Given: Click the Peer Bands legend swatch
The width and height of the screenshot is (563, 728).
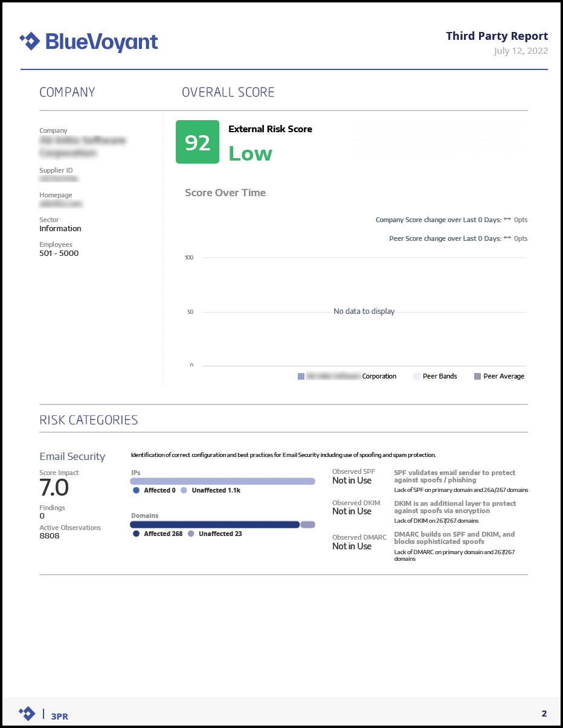Looking at the screenshot, I should pyautogui.click(x=416, y=376).
